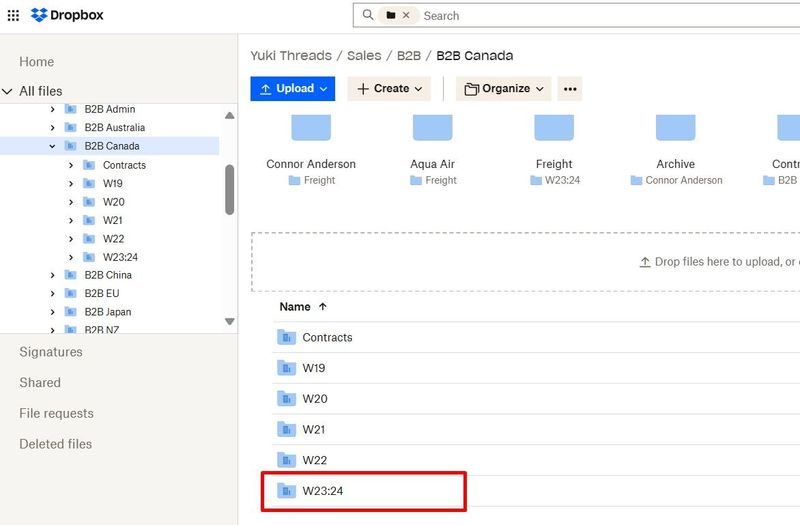
Task: Open the Aqua Air suggested folder
Action: tap(433, 128)
